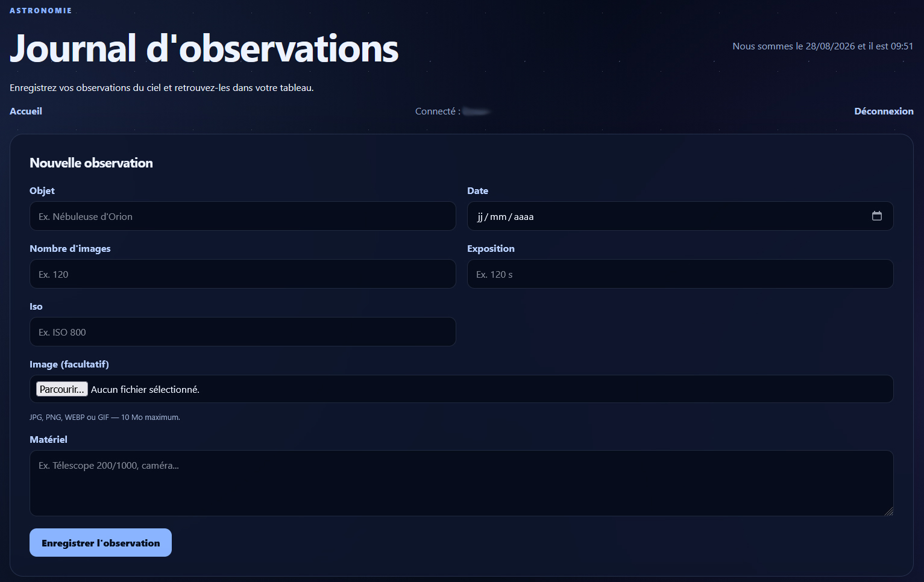924x582 pixels.
Task: Click the Parcourir file browse button
Action: click(62, 389)
